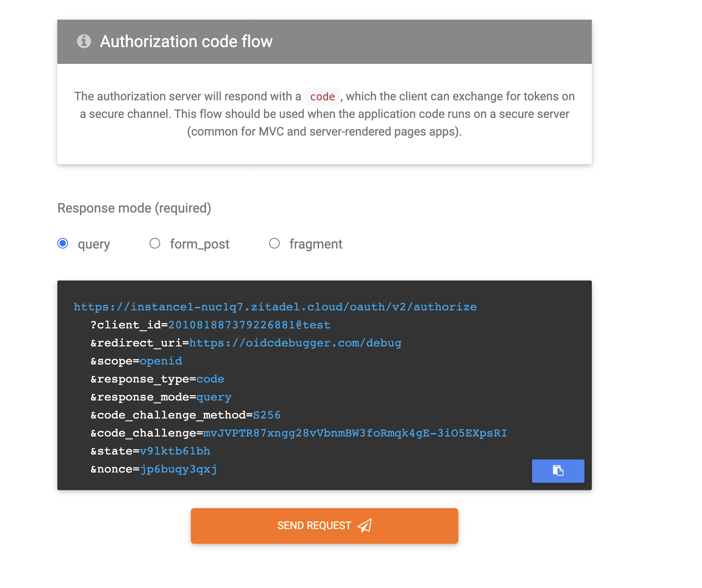Click the copy-to-clipboard icon on the code block

(558, 471)
